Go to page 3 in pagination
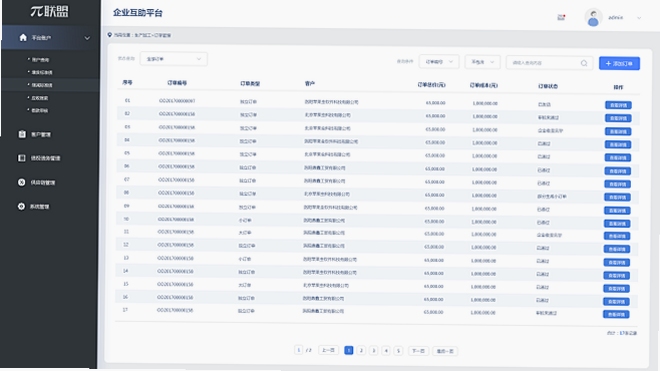This screenshot has width=660, height=371. click(x=373, y=350)
